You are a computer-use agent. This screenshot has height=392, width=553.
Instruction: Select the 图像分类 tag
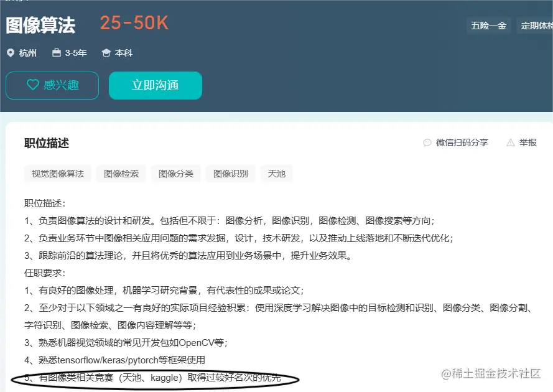[176, 174]
